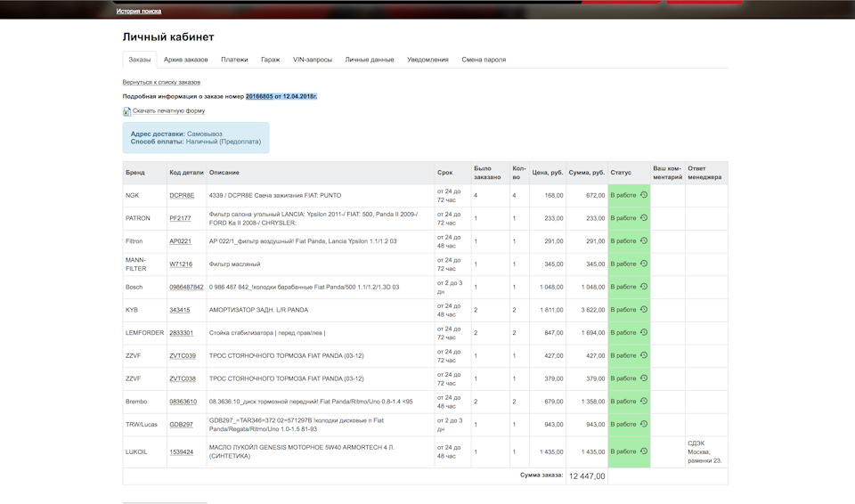Open part code ZVTC038 link
The image size is (855, 504).
click(x=183, y=378)
